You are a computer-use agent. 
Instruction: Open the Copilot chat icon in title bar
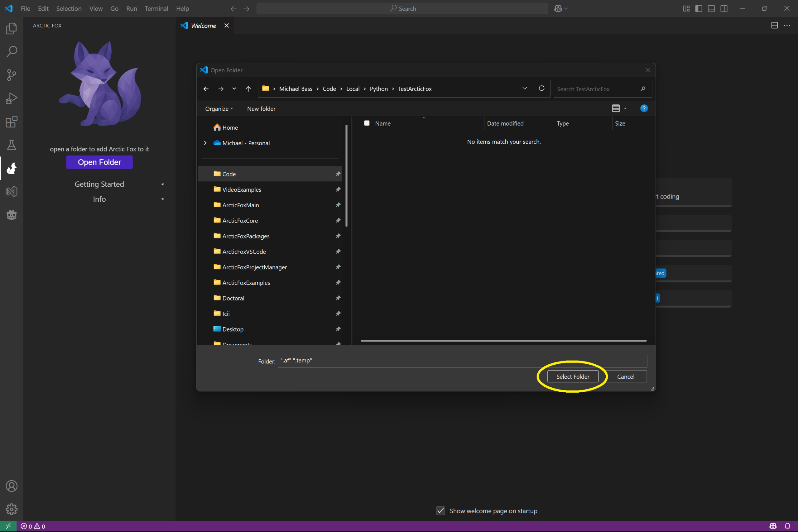click(558, 8)
